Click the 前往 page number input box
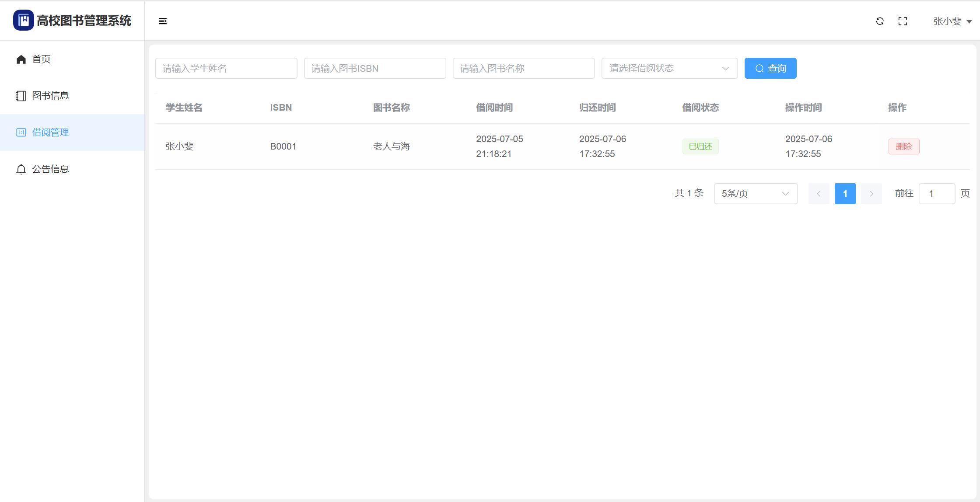The width and height of the screenshot is (980, 502). [937, 194]
